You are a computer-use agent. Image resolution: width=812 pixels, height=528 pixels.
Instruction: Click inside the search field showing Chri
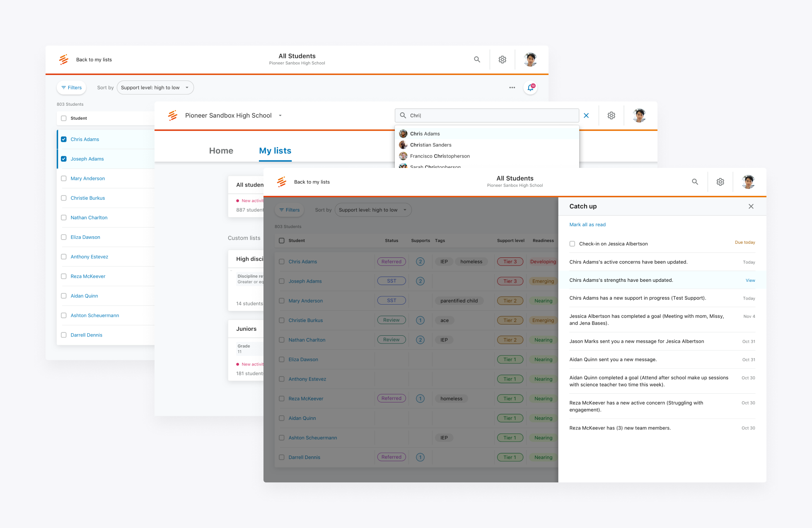(x=487, y=115)
